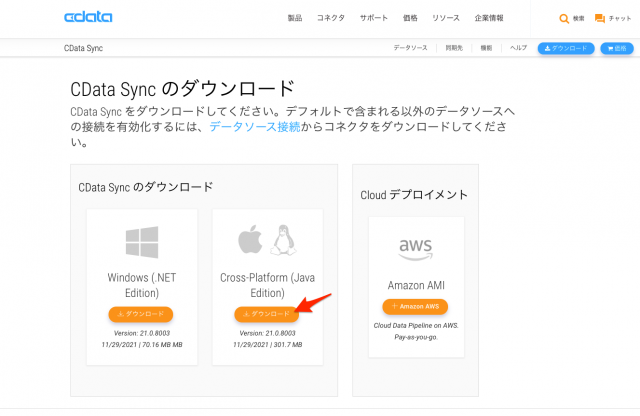Open the コネクタ menu
Image resolution: width=640 pixels, height=416 pixels.
pos(331,18)
